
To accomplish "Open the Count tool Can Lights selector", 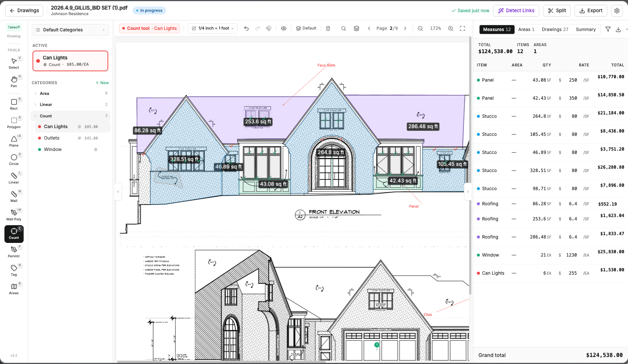I will coord(149,28).
